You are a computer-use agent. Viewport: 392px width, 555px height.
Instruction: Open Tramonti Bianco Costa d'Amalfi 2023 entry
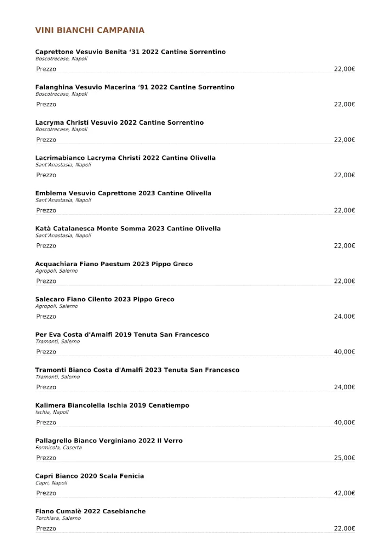[137, 370]
